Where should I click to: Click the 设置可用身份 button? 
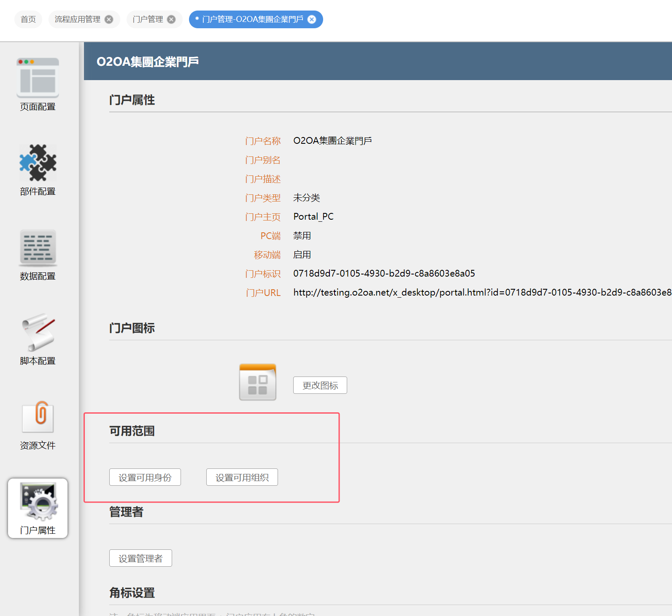click(x=145, y=477)
